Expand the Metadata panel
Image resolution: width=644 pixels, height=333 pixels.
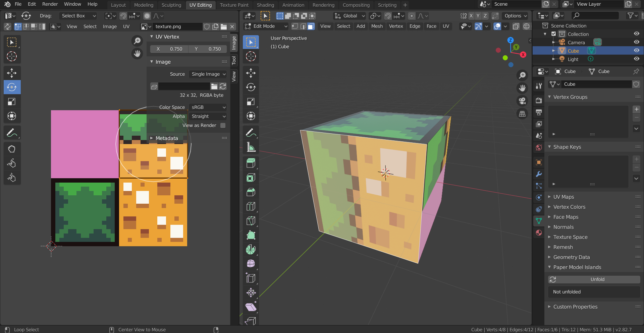[167, 138]
